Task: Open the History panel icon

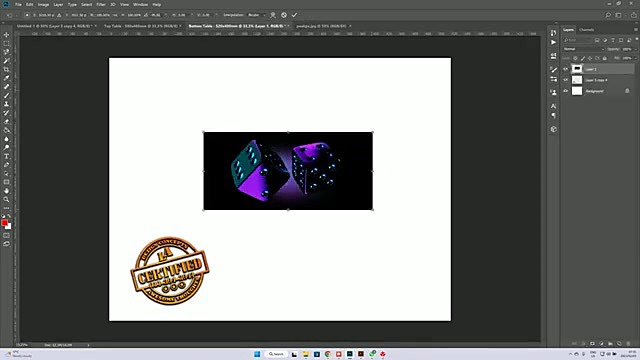Action: [x=553, y=33]
